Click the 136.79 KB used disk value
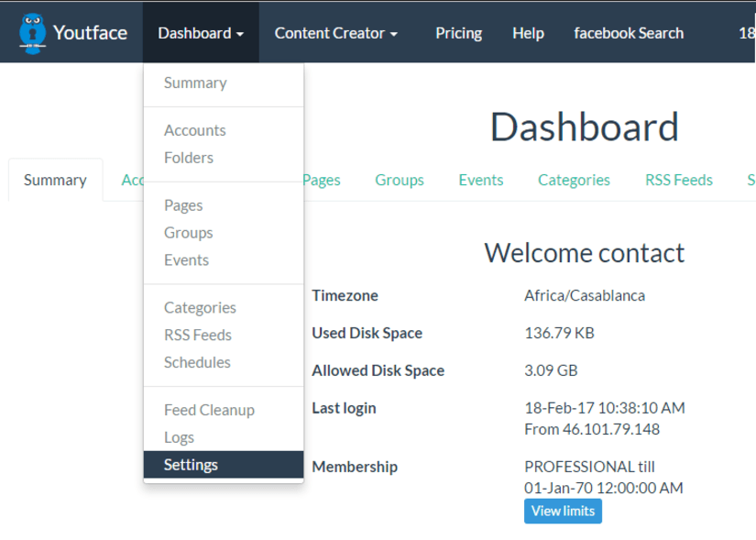756x540 pixels. point(559,333)
